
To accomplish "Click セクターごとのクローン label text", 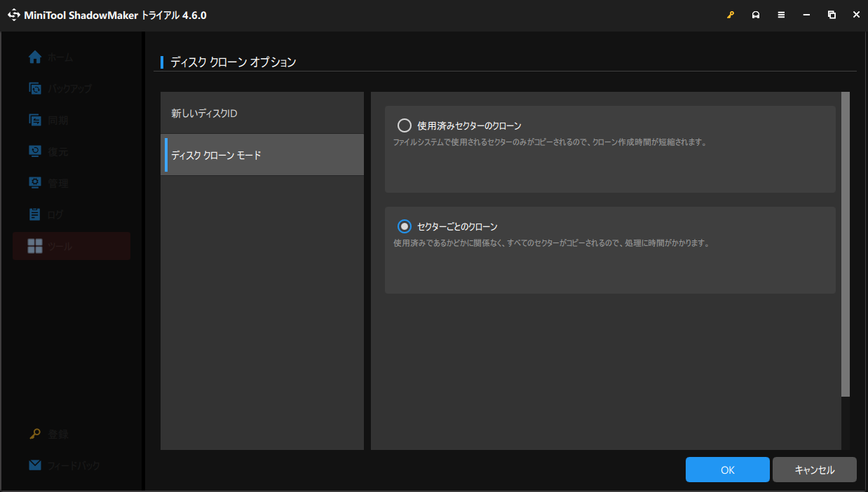I will point(457,227).
